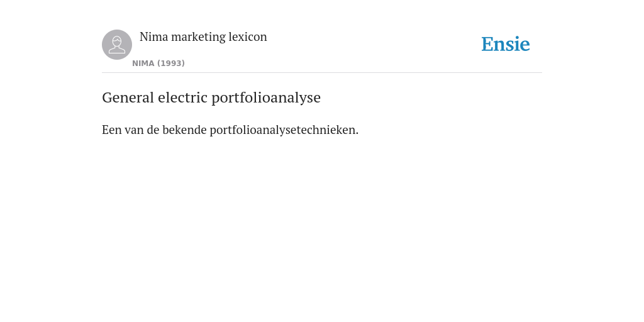Select the NIMA (1993) source label
Screen dimensions: 644x322
[x=158, y=64]
